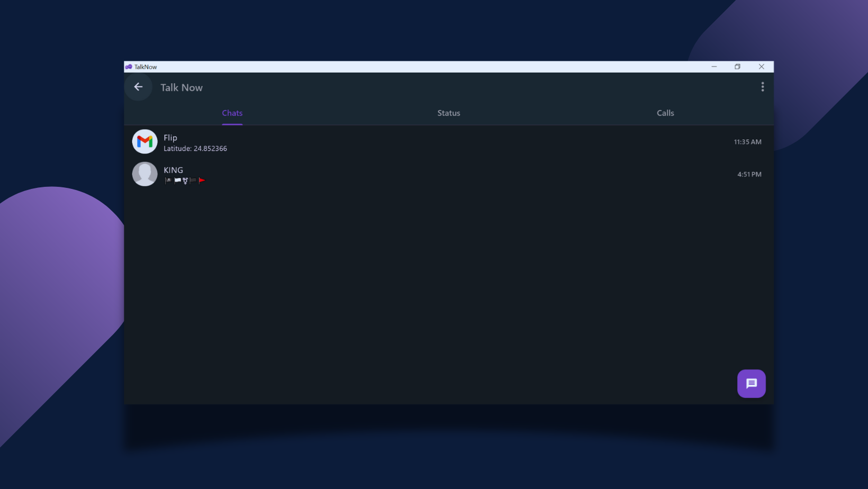Screen dimensions: 868x489
Task: Click the transgender flag emoji in KING's preview
Action: [185, 180]
